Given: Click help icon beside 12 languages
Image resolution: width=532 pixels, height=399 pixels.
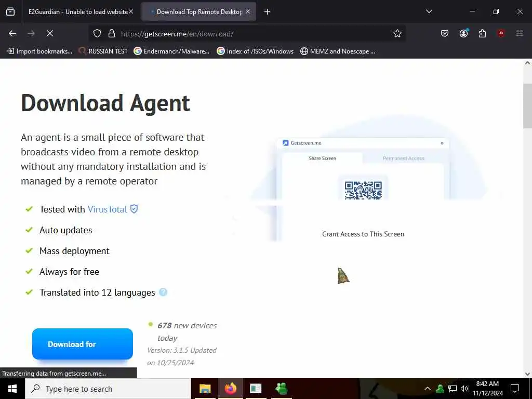Looking at the screenshot, I should [x=163, y=292].
